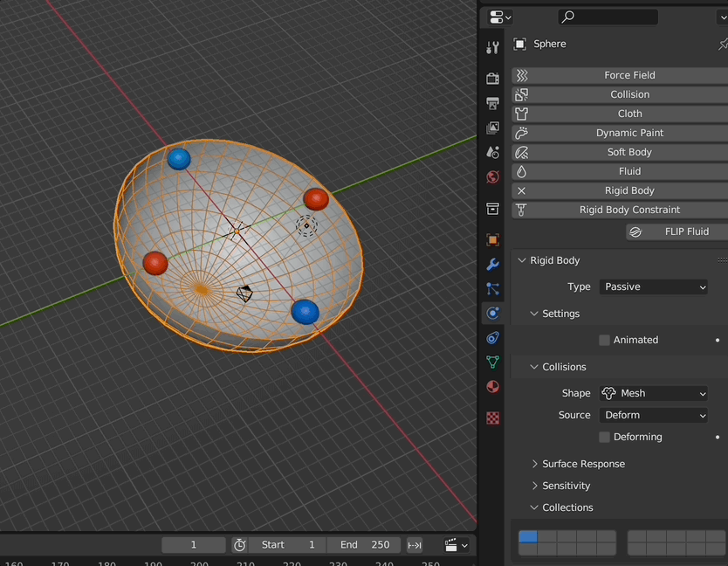Add Rigid Body Constraint physics
The image size is (728, 566).
pos(620,210)
